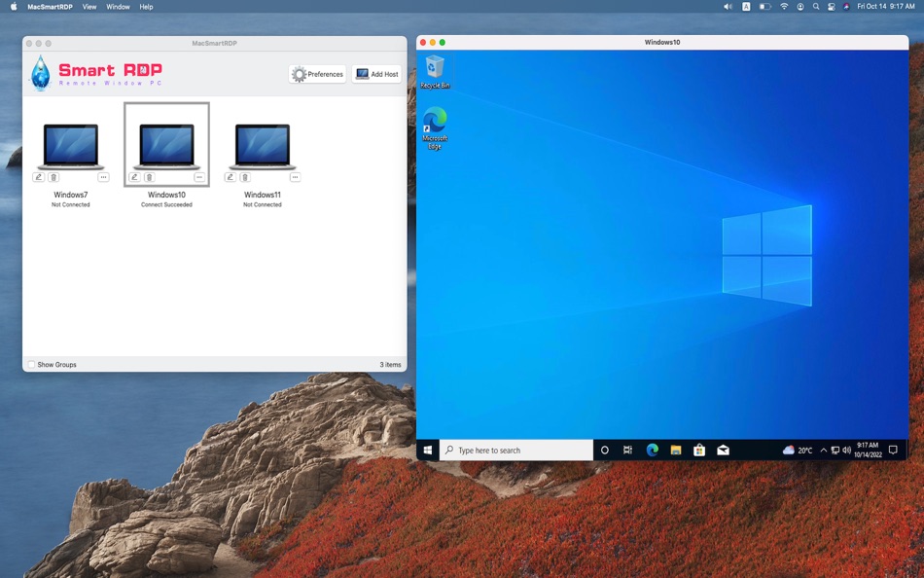Click the 3 items status label
This screenshot has width=924, height=578.
390,365
